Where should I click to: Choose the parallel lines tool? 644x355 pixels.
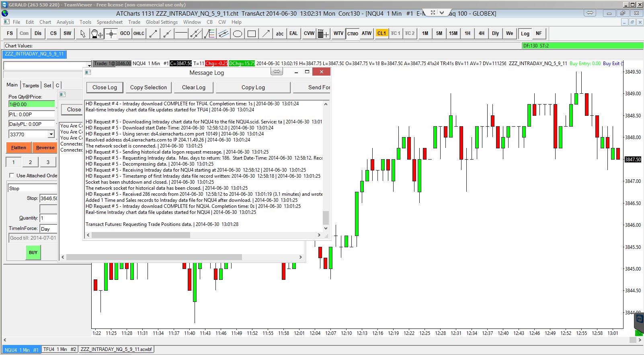click(195, 33)
